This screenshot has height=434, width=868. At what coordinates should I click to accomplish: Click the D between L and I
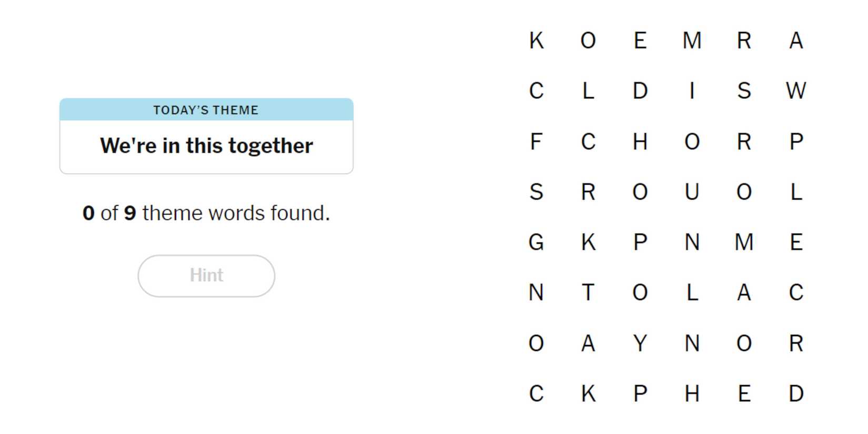(640, 91)
